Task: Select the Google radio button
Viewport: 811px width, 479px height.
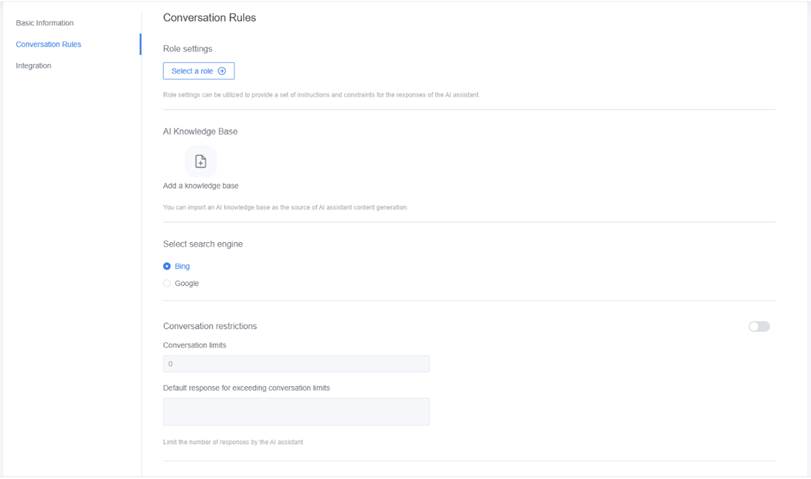Action: click(167, 283)
